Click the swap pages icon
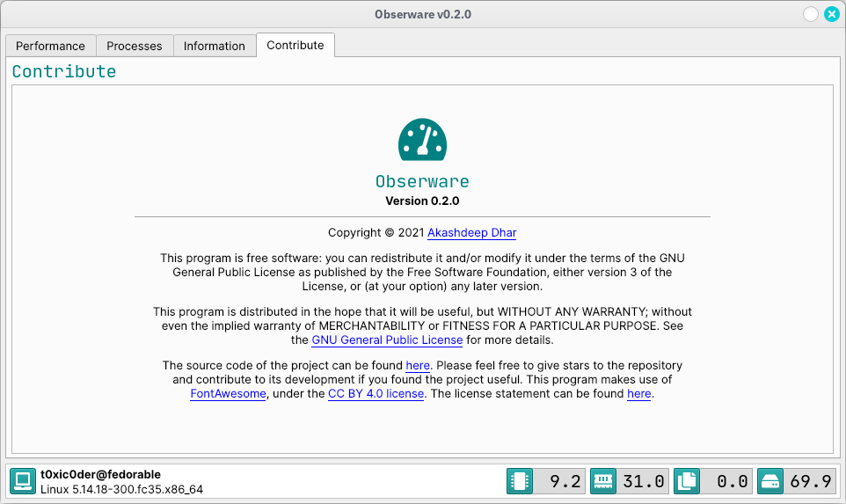 687,481
